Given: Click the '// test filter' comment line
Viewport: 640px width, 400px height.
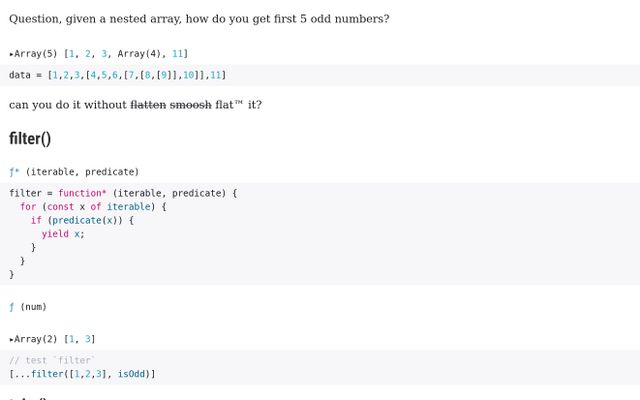Looking at the screenshot, I should pos(52,360).
